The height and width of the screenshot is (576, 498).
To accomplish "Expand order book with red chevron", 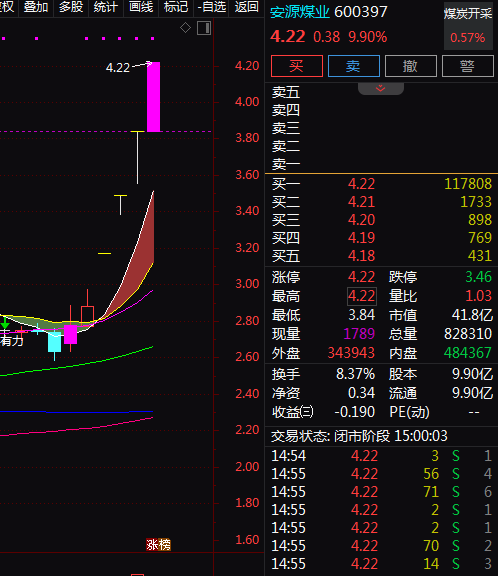I will click(381, 89).
